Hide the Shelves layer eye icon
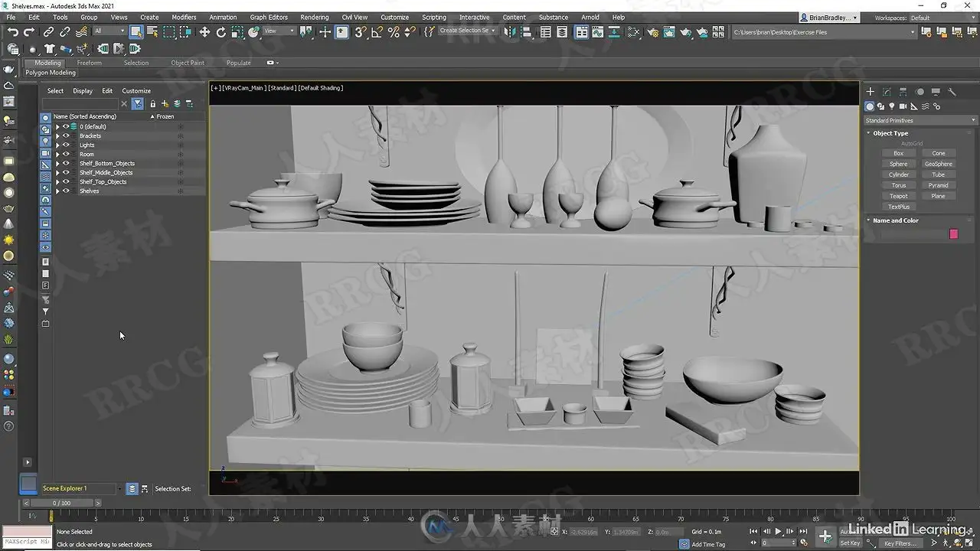The image size is (980, 551). tap(66, 191)
